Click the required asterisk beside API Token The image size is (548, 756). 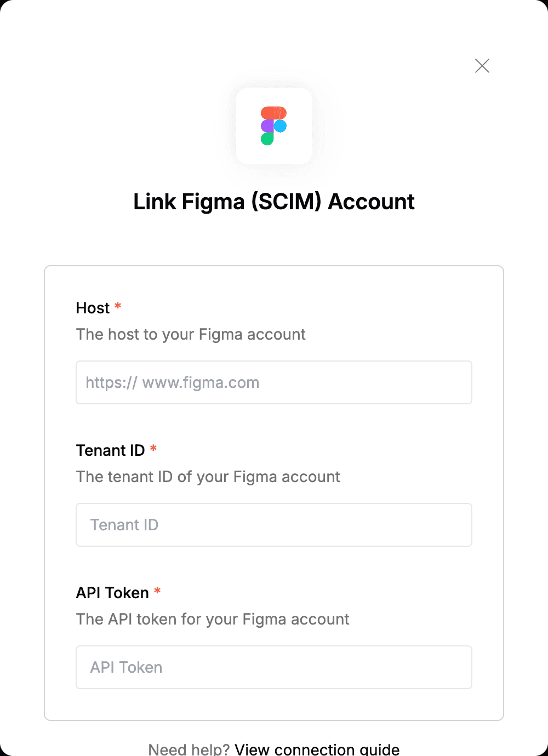157,591
